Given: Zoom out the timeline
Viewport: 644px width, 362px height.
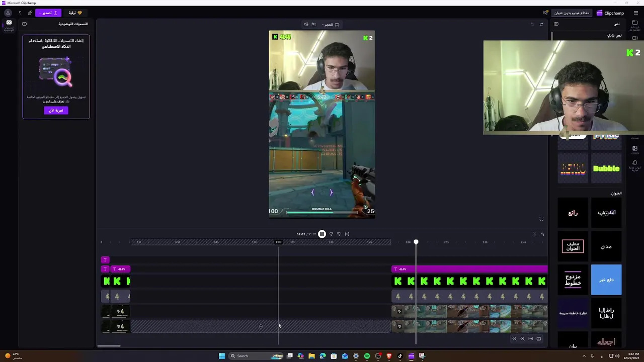Looking at the screenshot, I should click(514, 339).
